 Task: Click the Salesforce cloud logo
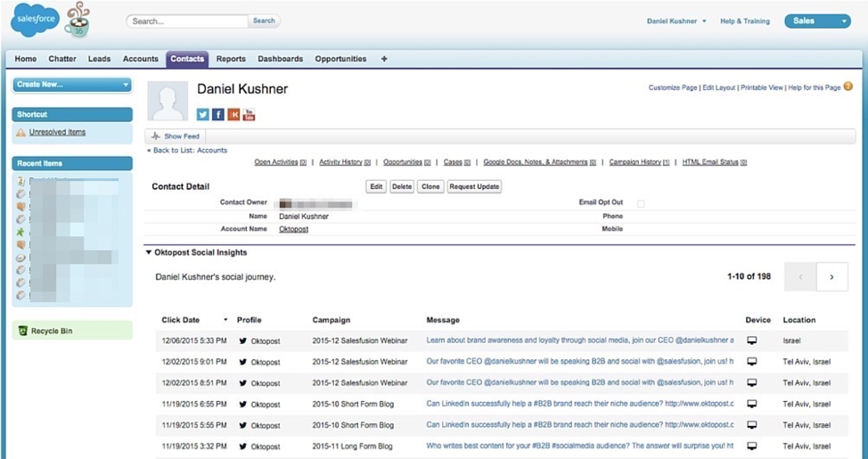35,20
